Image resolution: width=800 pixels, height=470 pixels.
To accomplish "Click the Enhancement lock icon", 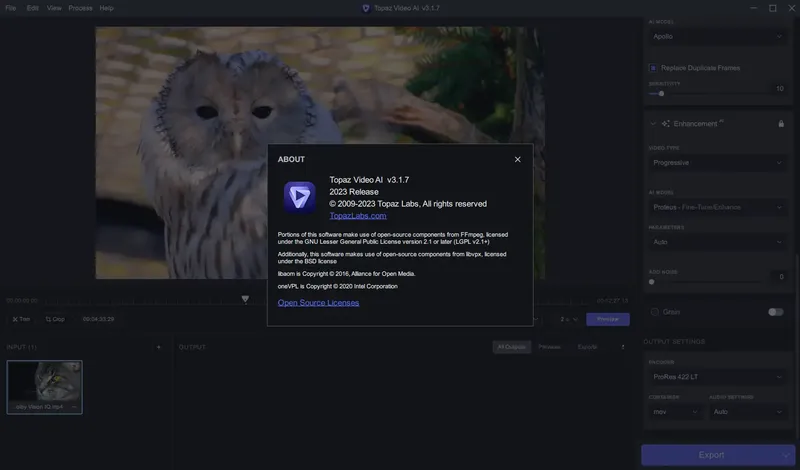I will [x=781, y=123].
